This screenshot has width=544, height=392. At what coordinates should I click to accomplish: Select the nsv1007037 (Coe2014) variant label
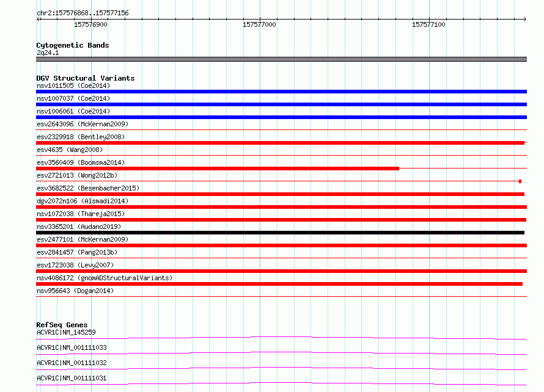click(x=73, y=98)
